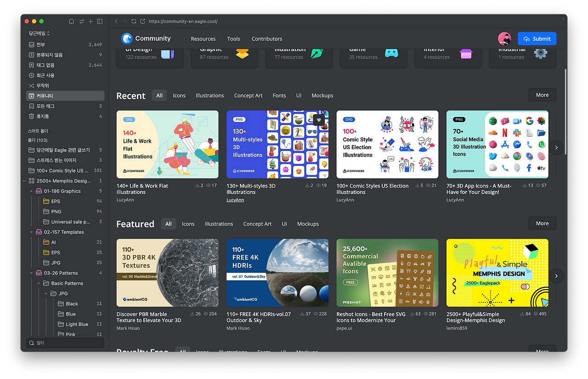Open the user profile avatar
This screenshot has width=588, height=379.
coord(504,39)
